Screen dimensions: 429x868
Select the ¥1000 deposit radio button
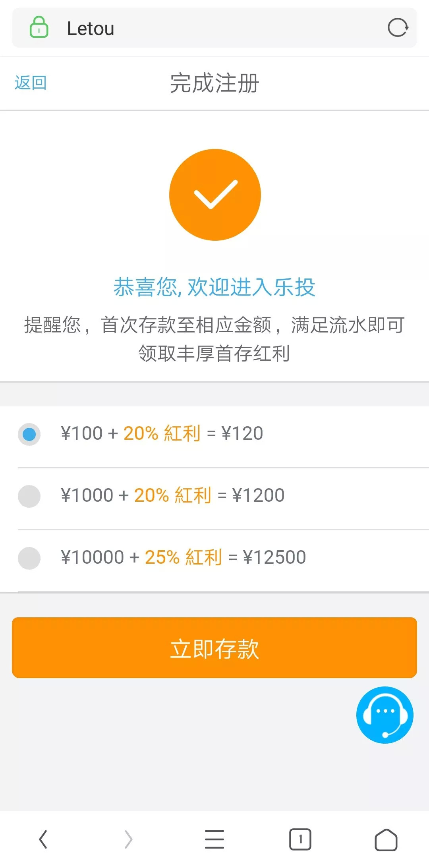(29, 496)
